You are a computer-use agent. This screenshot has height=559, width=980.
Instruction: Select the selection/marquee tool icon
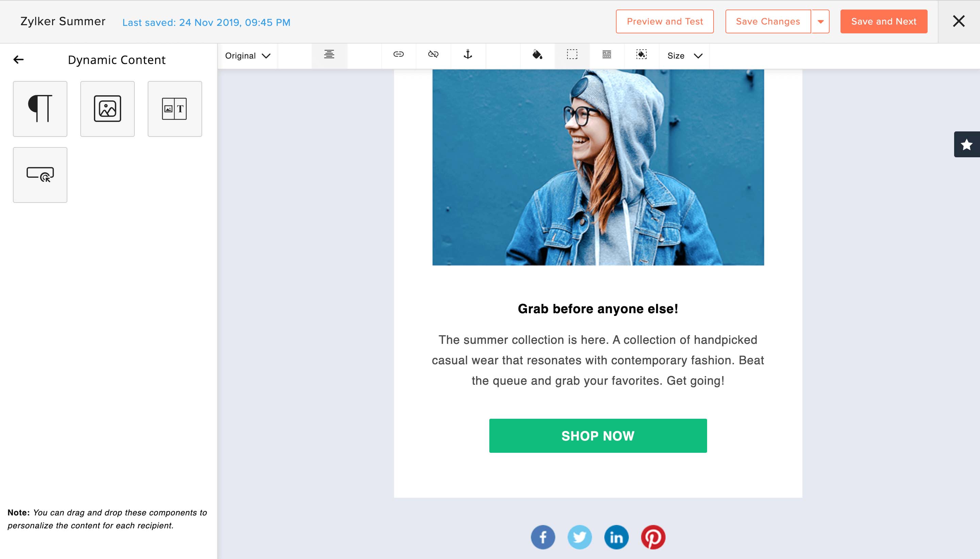[572, 55]
